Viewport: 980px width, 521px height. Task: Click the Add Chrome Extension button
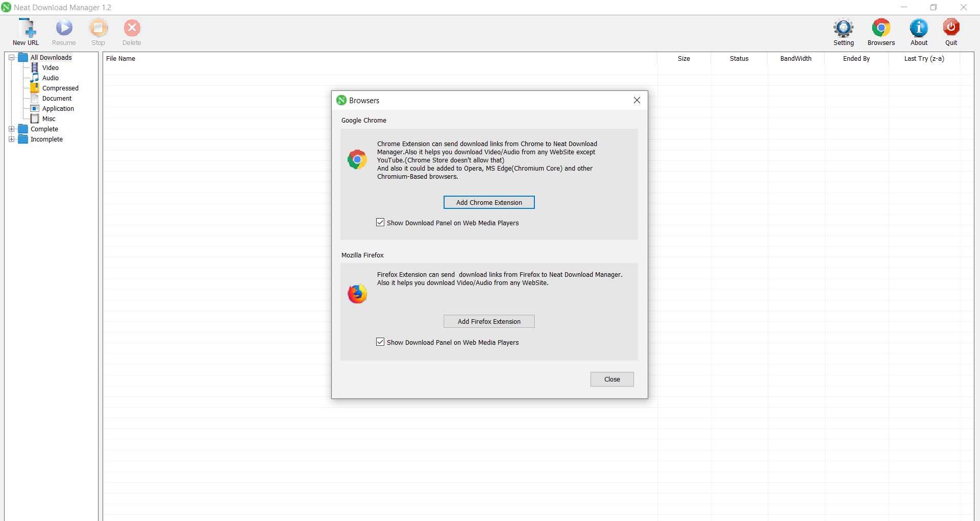coord(489,202)
